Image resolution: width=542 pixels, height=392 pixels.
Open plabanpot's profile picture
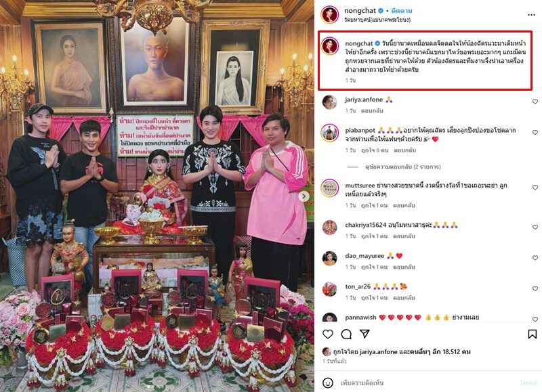coord(330,133)
